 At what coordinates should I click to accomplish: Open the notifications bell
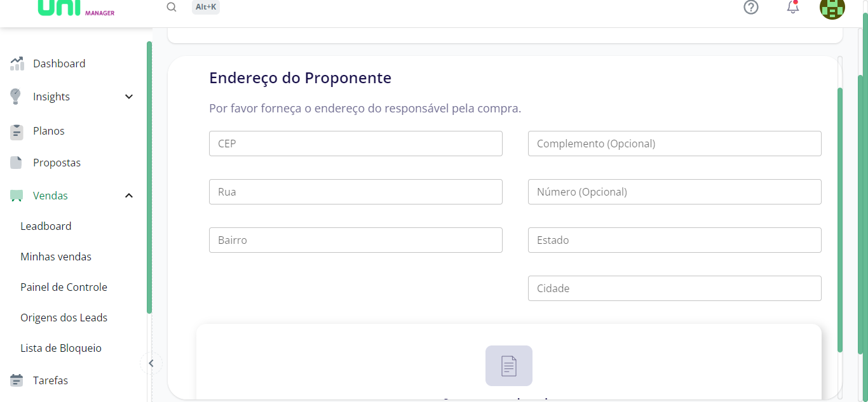[x=792, y=8]
